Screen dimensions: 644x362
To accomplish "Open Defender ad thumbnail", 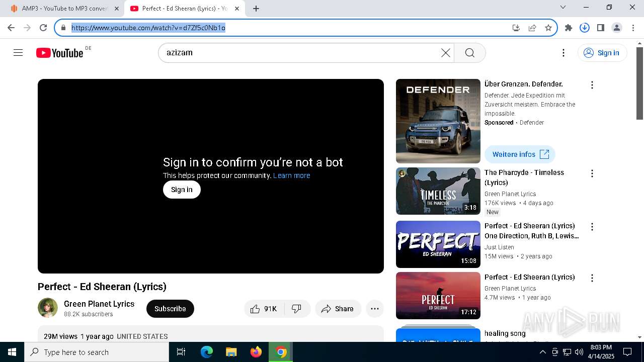I will click(x=438, y=121).
